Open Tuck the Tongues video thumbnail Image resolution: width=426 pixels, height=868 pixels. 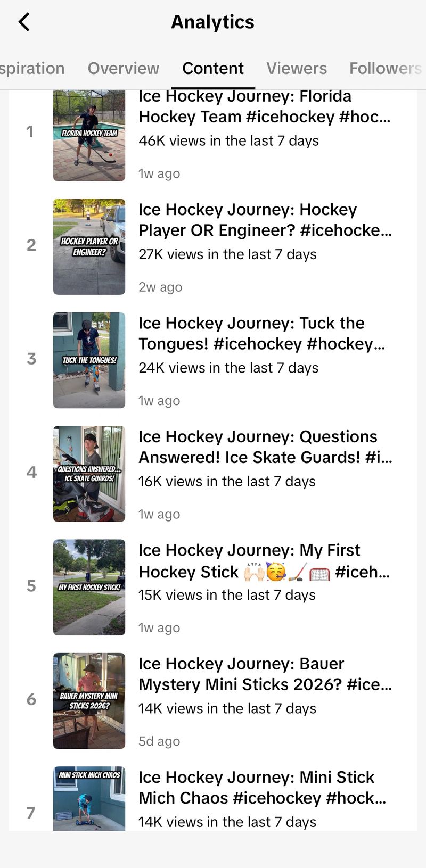(x=89, y=360)
